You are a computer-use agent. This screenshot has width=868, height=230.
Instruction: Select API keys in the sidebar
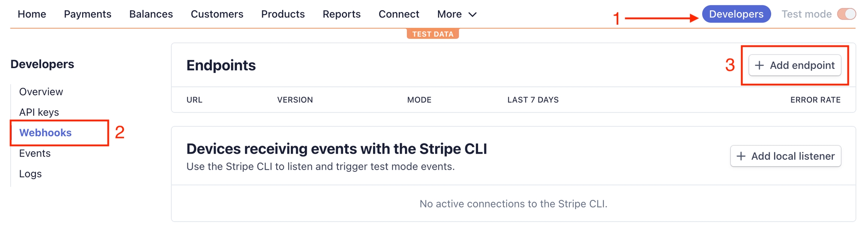[x=39, y=112]
